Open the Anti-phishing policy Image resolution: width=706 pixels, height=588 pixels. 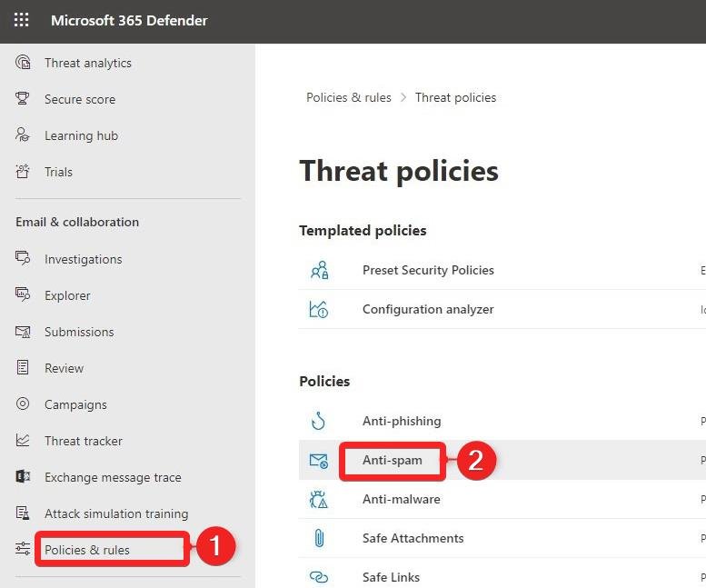tap(402, 421)
